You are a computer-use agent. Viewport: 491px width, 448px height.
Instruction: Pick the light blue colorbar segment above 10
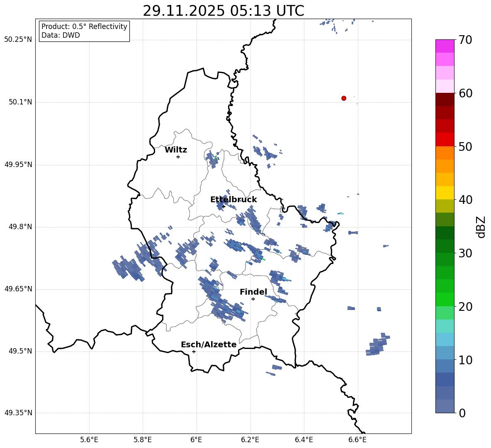click(x=445, y=353)
